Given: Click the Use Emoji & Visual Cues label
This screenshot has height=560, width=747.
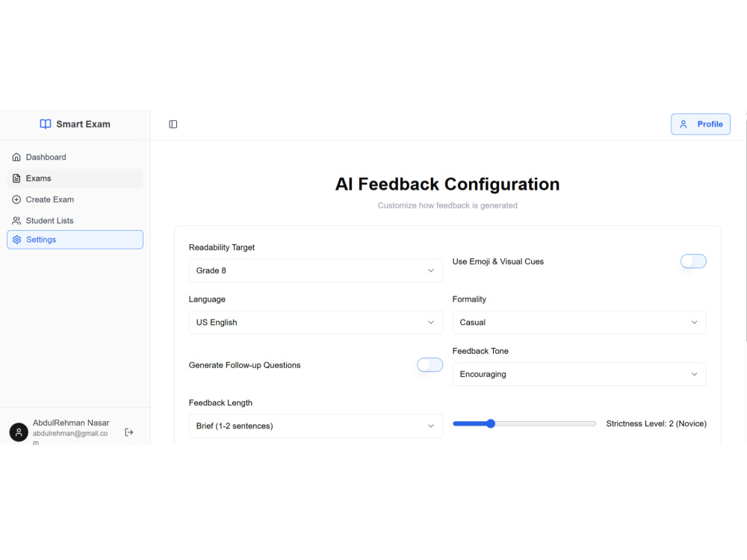Looking at the screenshot, I should coord(498,261).
